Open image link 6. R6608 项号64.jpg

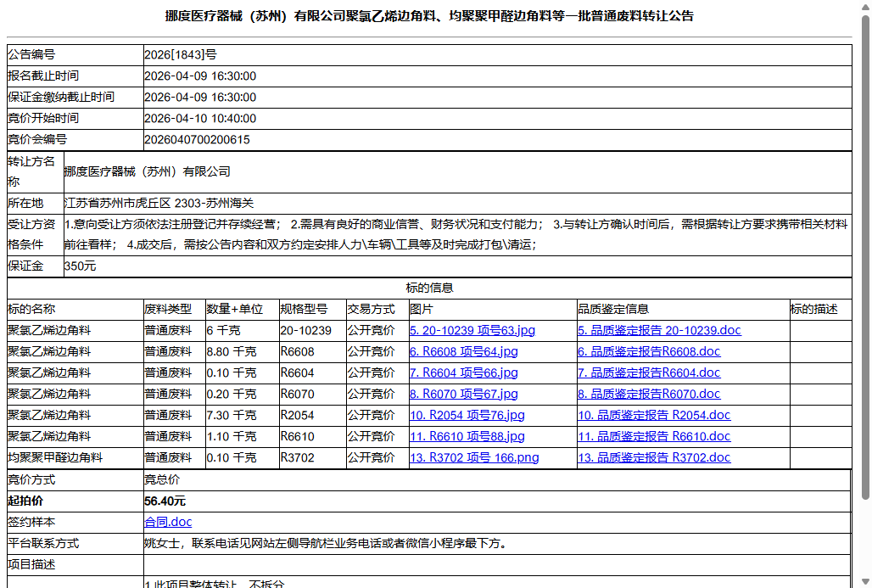click(x=463, y=351)
